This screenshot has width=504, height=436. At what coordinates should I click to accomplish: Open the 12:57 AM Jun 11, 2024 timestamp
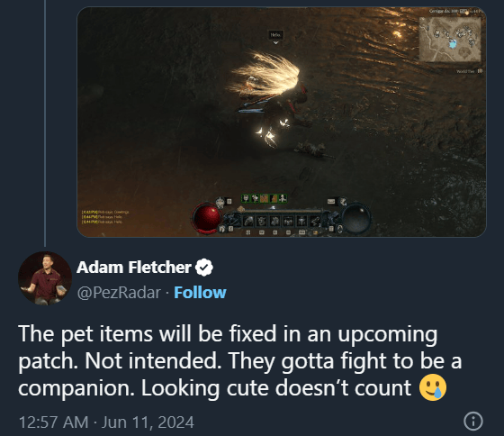(106, 422)
